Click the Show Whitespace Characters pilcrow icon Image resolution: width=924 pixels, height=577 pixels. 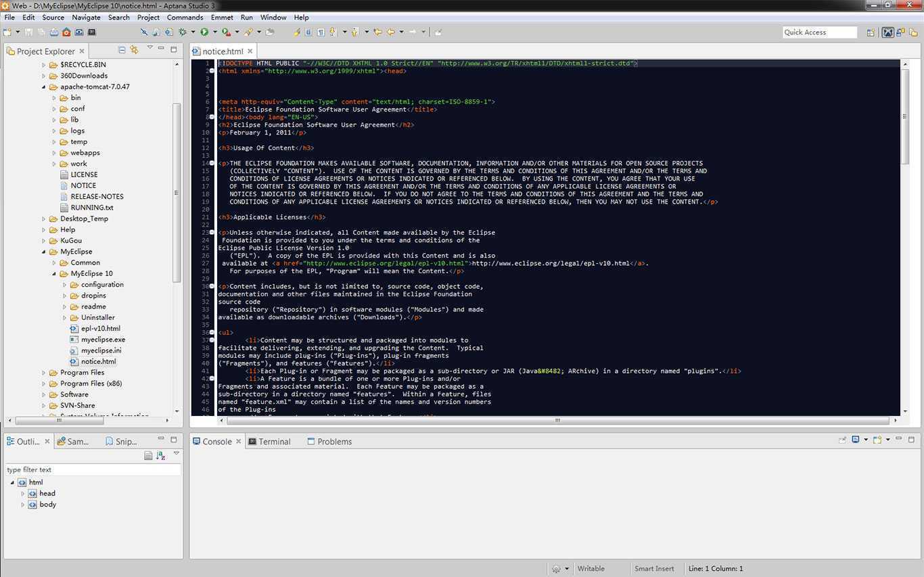coord(321,32)
